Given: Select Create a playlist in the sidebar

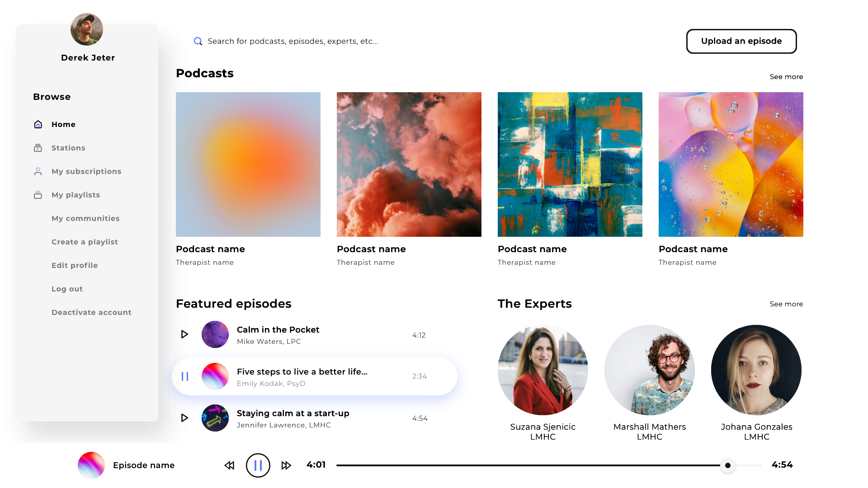Looking at the screenshot, I should [85, 242].
